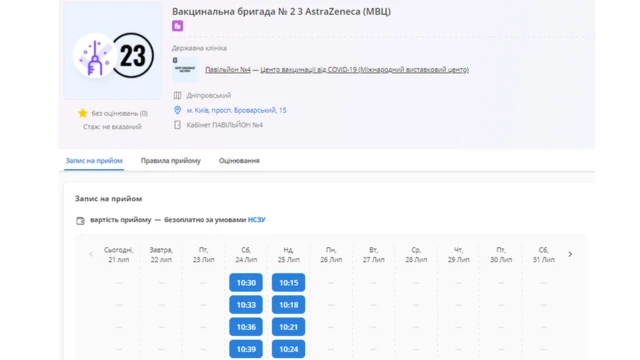Click the district map icon beside Дніпровський
This screenshot has height=360, width=640.
[x=177, y=96]
